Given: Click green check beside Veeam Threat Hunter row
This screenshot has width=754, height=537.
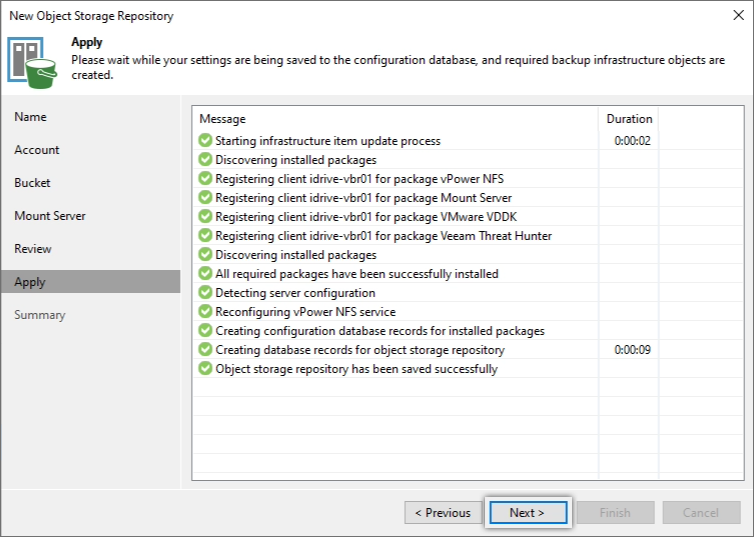Looking at the screenshot, I should click(x=205, y=236).
